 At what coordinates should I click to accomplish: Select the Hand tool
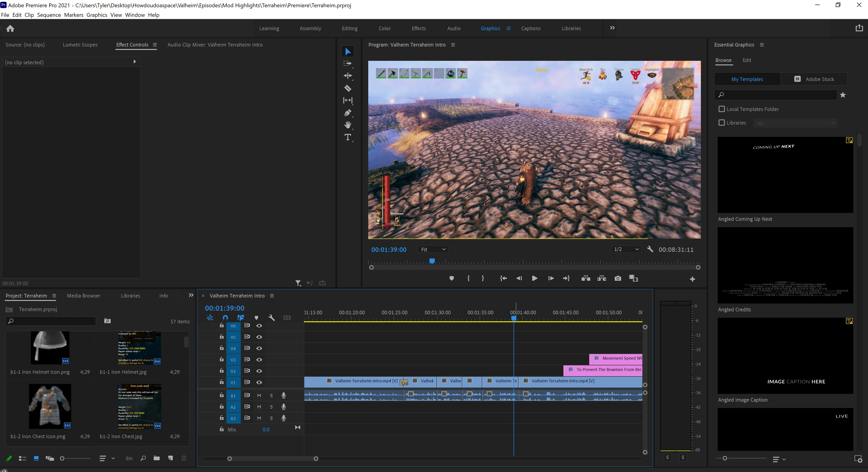(348, 125)
